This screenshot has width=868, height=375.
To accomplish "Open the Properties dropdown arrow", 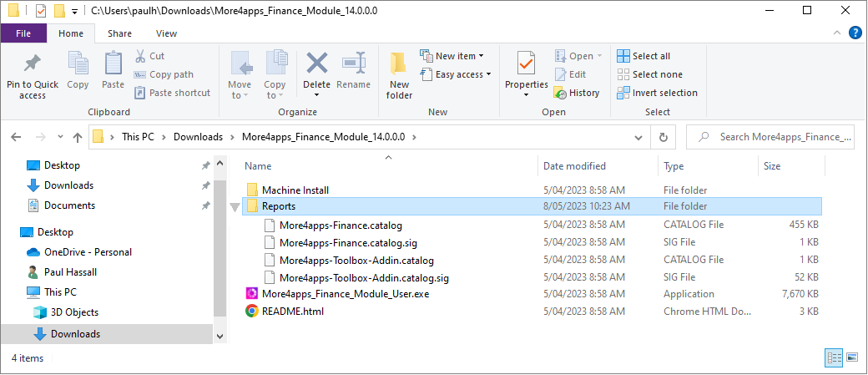I will (x=526, y=95).
